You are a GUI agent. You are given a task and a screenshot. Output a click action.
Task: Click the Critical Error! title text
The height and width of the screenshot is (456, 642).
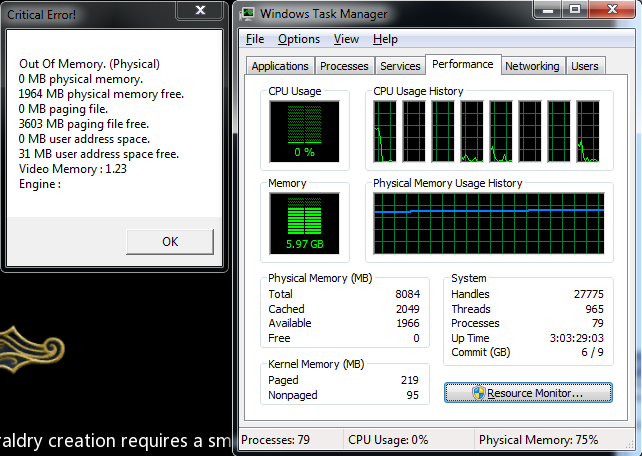41,15
